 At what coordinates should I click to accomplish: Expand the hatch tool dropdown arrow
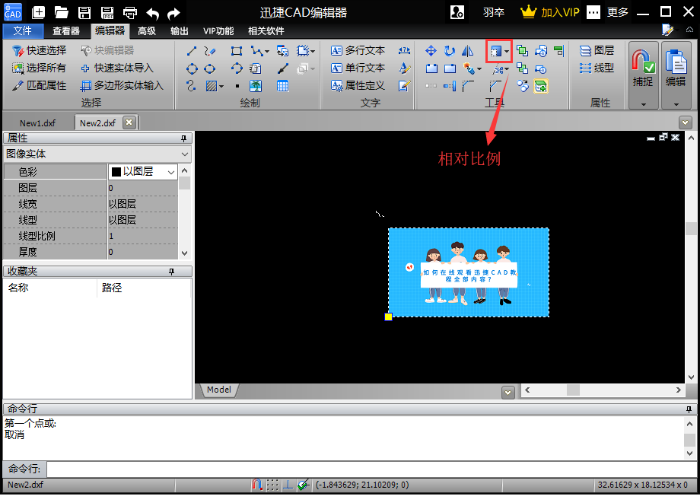click(x=221, y=86)
